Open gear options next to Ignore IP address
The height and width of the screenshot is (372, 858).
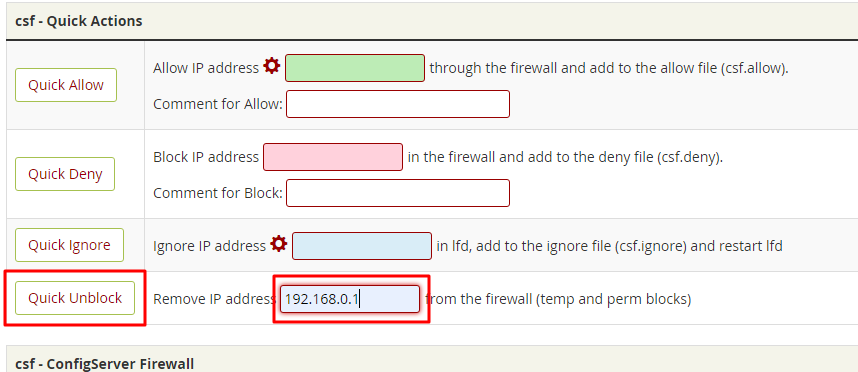click(x=279, y=244)
